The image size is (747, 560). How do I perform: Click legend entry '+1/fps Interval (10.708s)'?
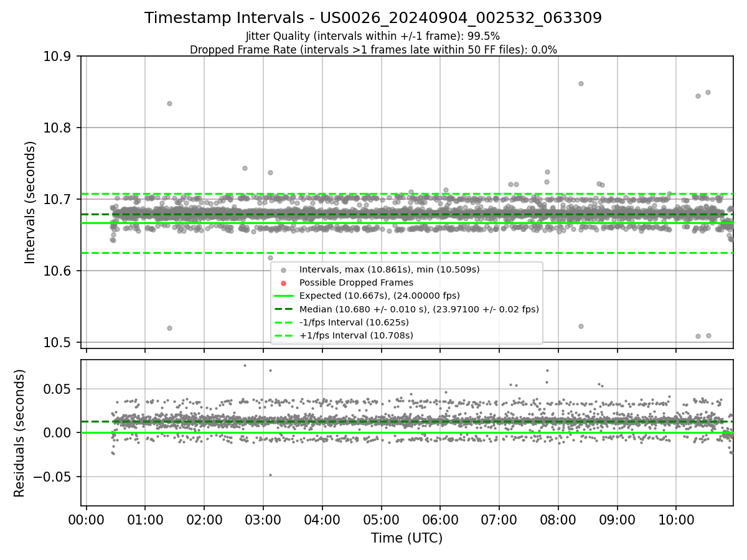356,335
